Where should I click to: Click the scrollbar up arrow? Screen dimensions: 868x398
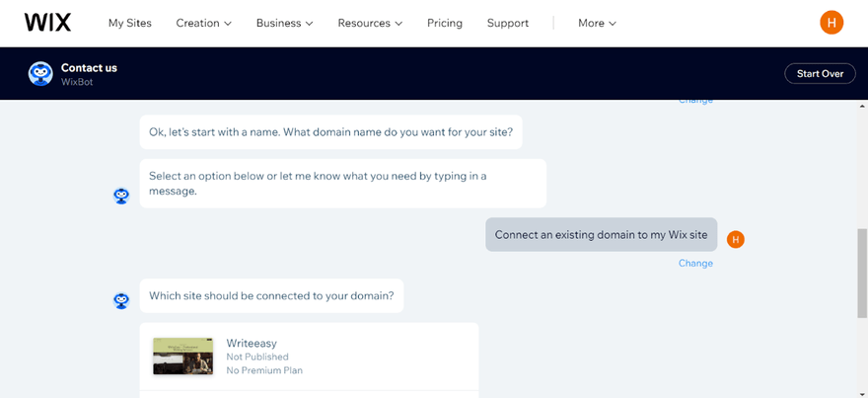(862, 106)
